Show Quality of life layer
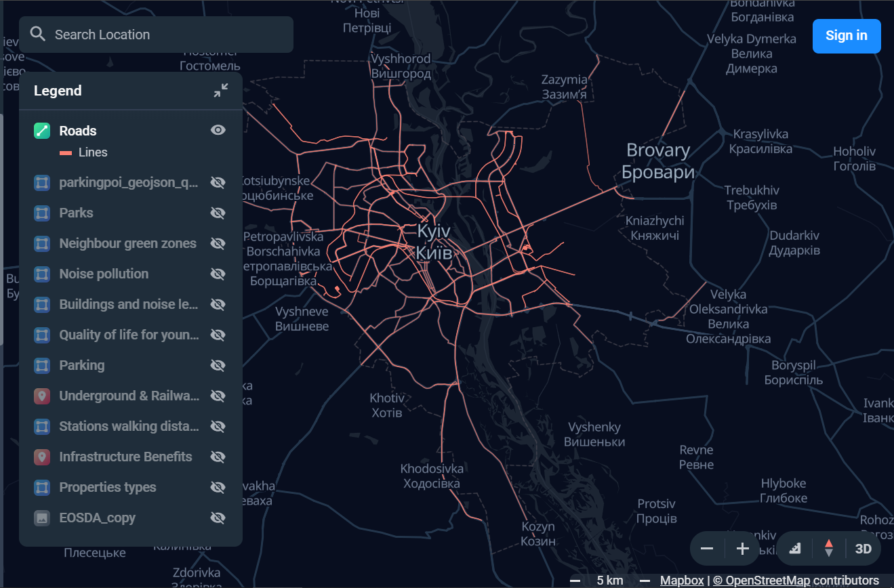 (218, 335)
